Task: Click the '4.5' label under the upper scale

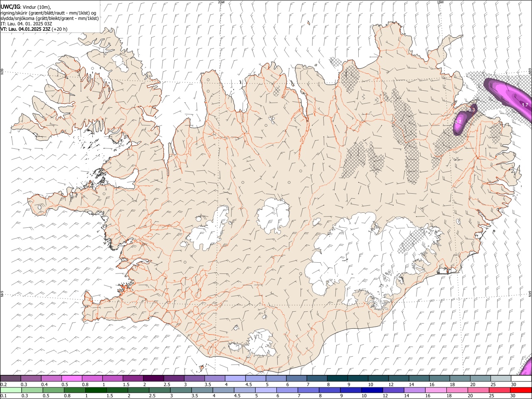Action: click(x=249, y=384)
